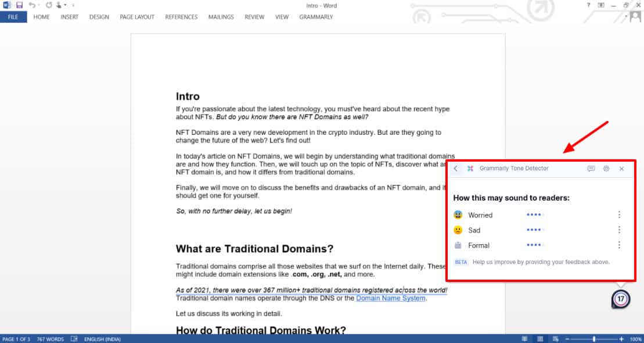Open Grammarly tone detector settings gear
644x343 pixels.
[606, 169]
